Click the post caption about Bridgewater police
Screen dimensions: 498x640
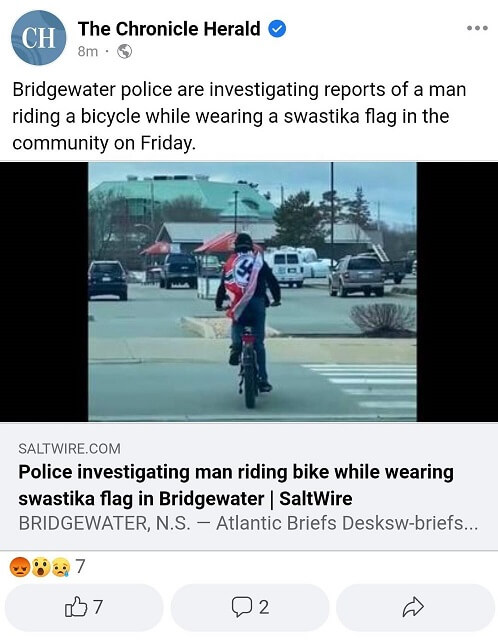point(239,116)
